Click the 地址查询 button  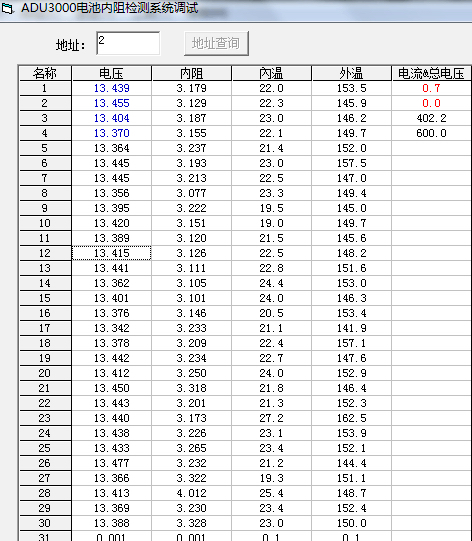(216, 43)
